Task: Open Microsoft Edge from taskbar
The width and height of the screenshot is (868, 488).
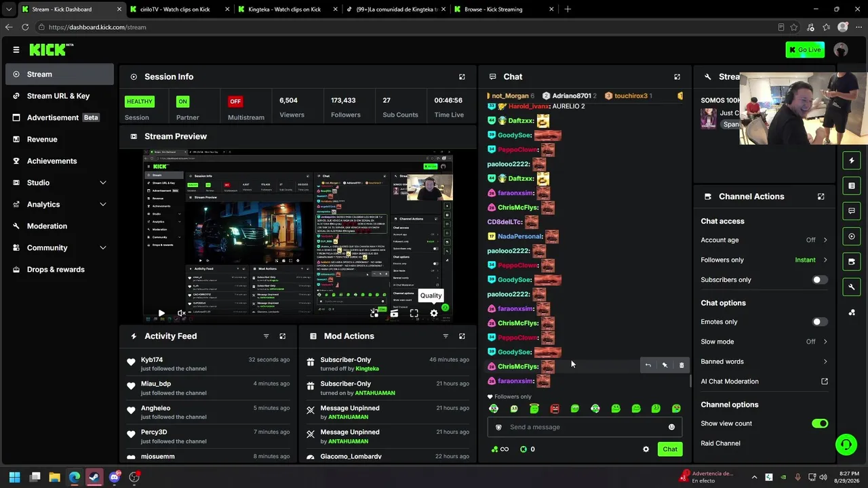Action: point(75,477)
